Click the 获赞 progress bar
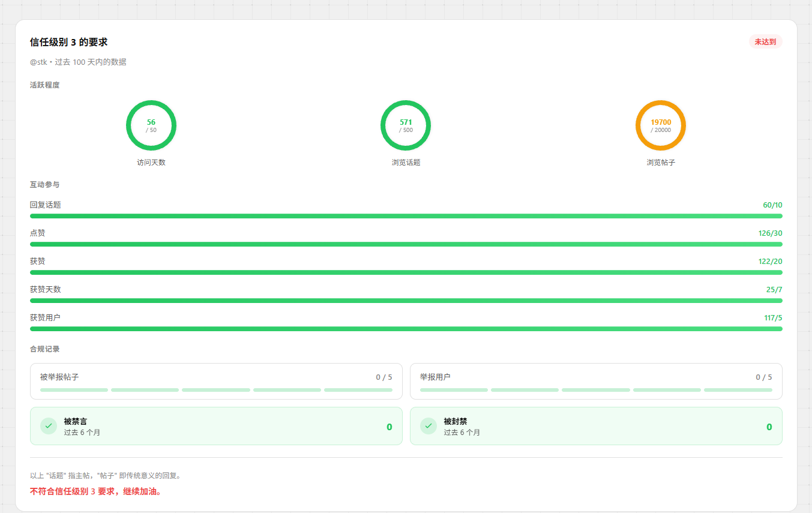The width and height of the screenshot is (812, 513). pyautogui.click(x=406, y=272)
